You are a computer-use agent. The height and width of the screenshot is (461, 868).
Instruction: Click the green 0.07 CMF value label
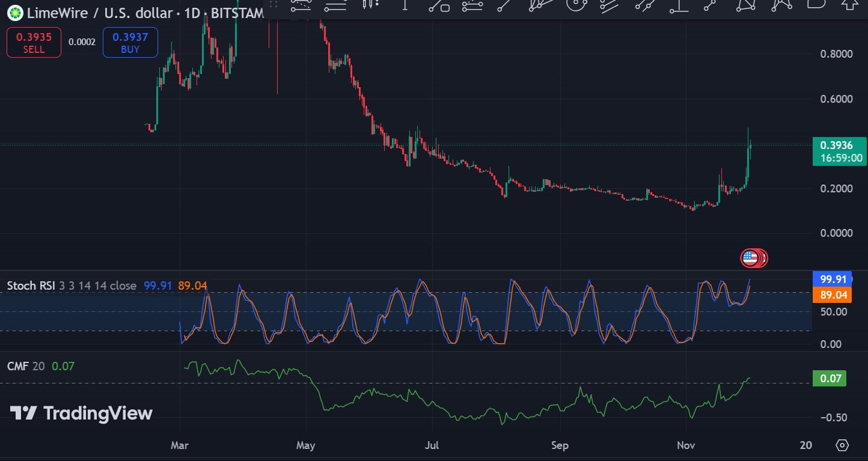tap(829, 379)
